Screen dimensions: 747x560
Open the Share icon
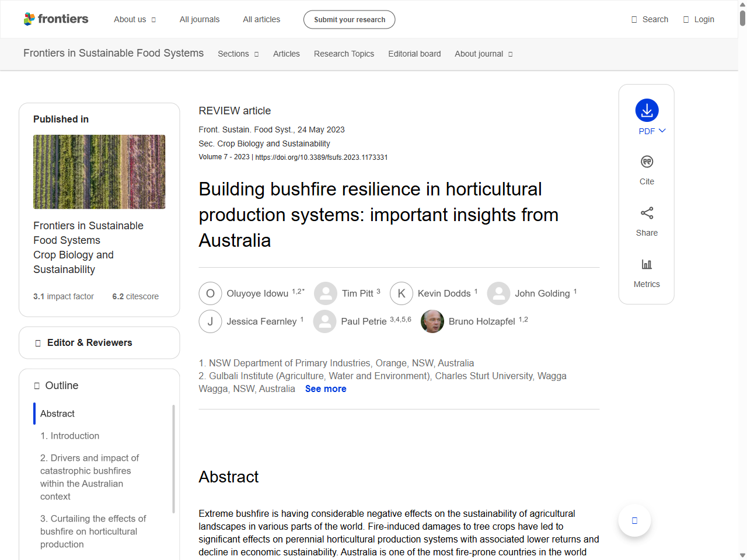(647, 213)
